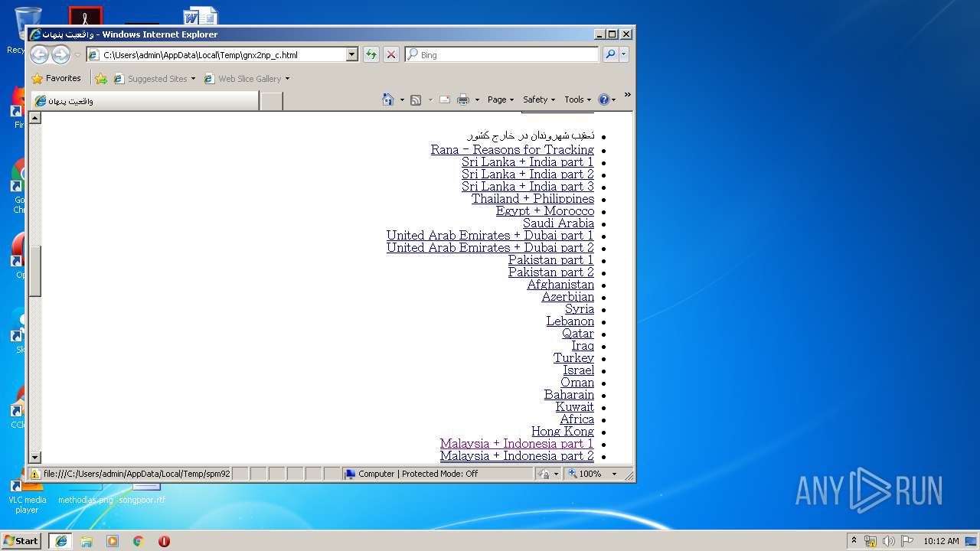This screenshot has height=551, width=980.
Task: Open the Pakistan part 2 link
Action: [x=551, y=272]
